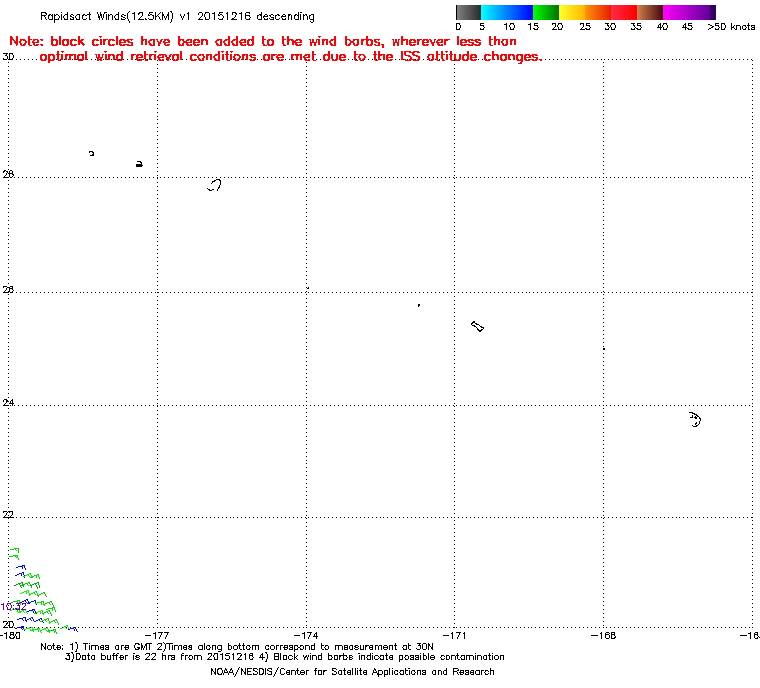760x688 pixels.
Task: Click the '>50 knots' legend label
Action: pyautogui.click(x=731, y=27)
